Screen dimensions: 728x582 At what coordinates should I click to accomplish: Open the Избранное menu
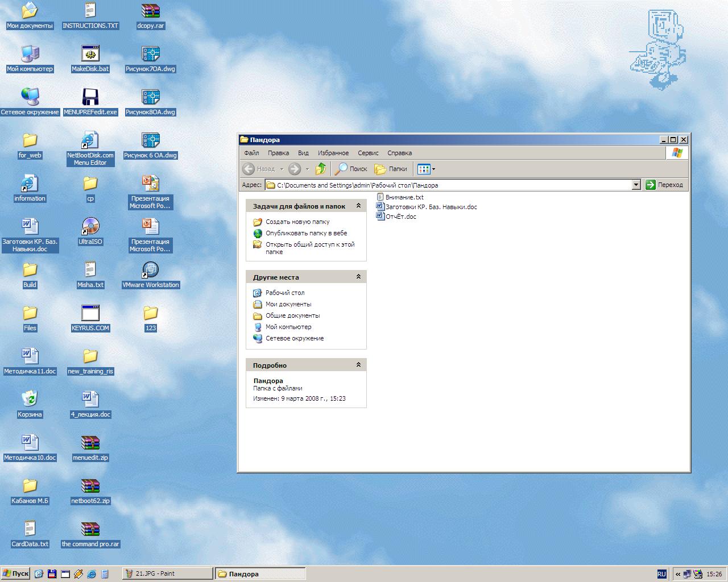333,153
